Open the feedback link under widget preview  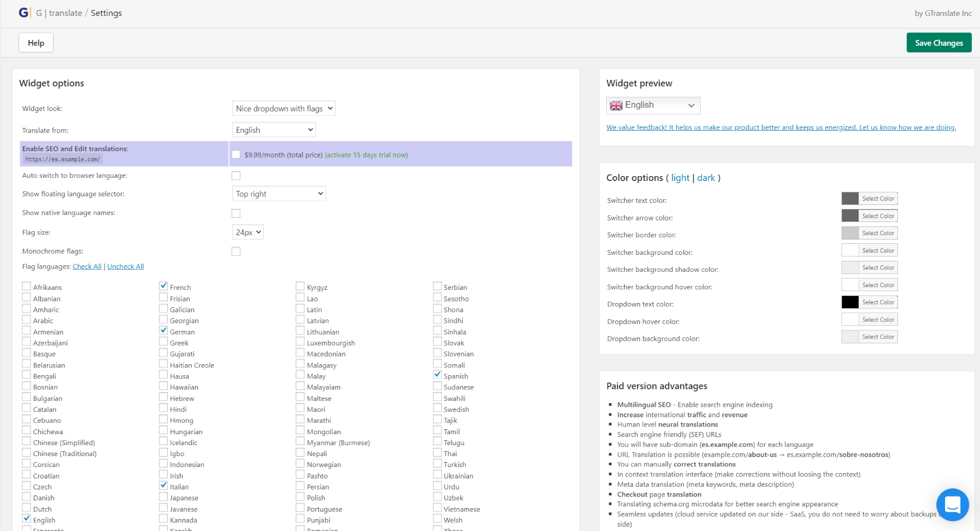coord(781,127)
